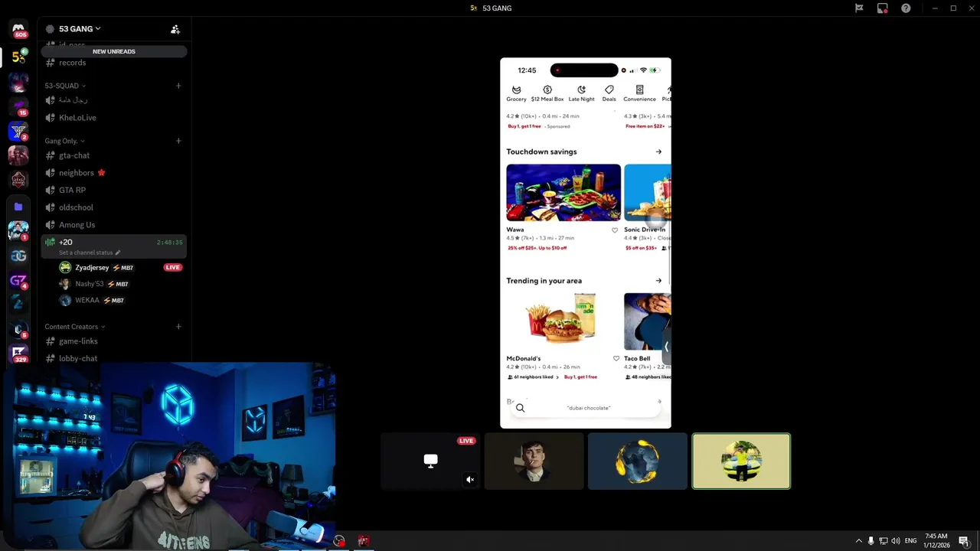Tap the heart icon next to McDonald's
The image size is (980, 551).
(616, 358)
